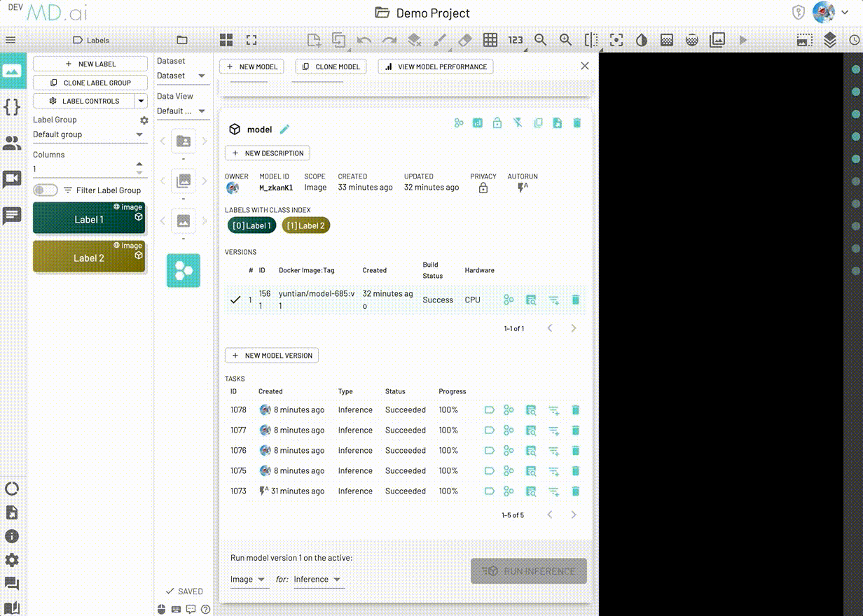The image size is (863, 616).
Task: Open the hamburger menu in the top left
Action: [x=11, y=40]
